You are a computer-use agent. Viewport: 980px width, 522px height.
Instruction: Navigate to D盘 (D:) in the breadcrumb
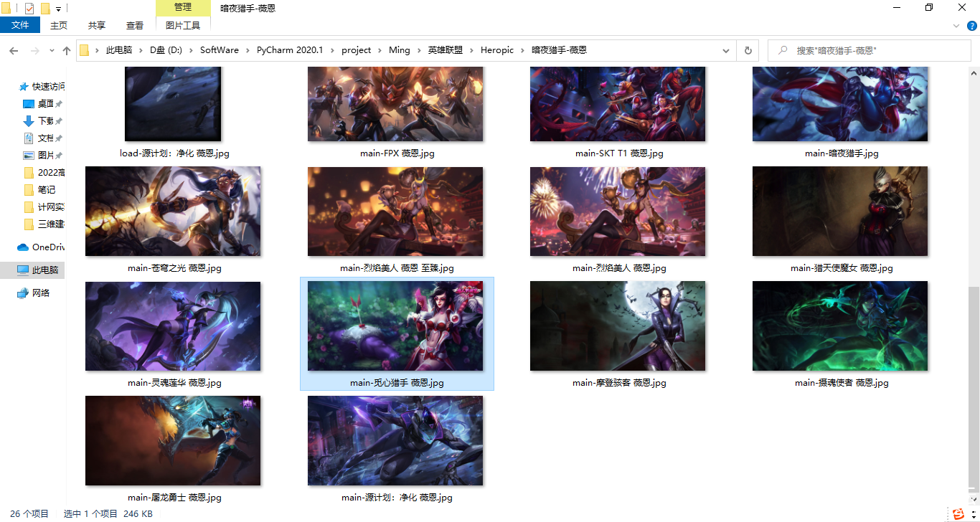166,50
